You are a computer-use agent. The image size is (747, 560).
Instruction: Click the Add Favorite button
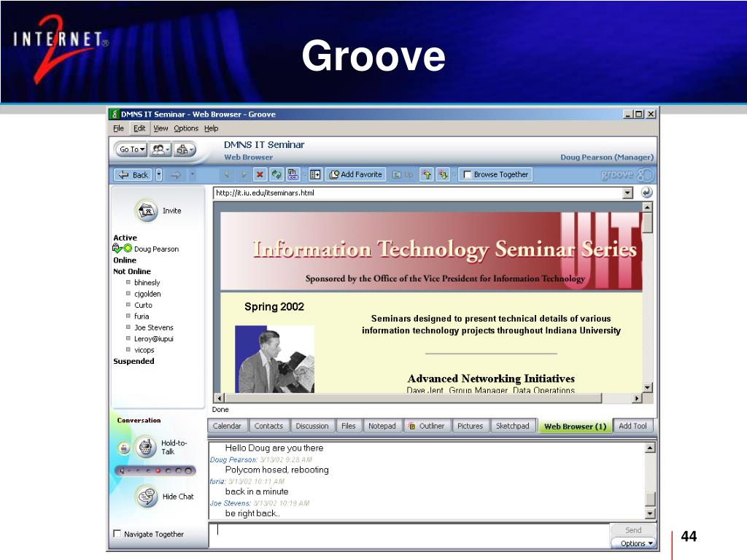(356, 175)
